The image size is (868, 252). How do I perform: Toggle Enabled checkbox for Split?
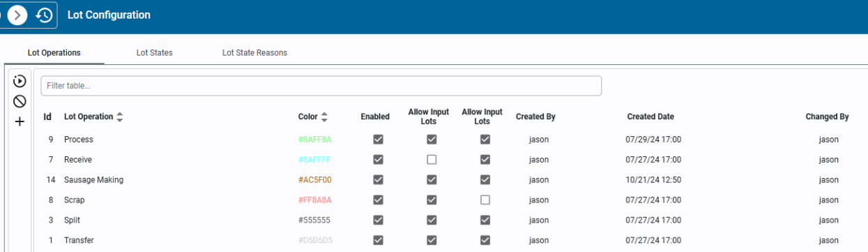(378, 220)
